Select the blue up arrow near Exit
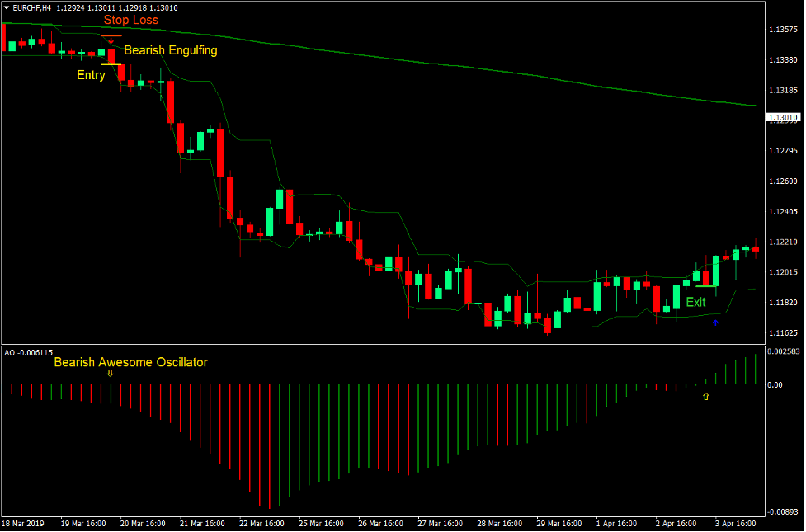Viewport: 806px width, 532px height. (x=715, y=322)
